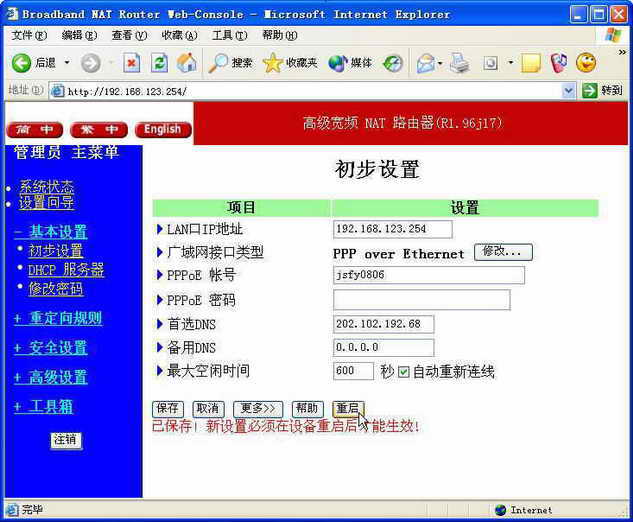The width and height of the screenshot is (633, 522).
Task: Refresh the page using the toolbar icon
Action: [x=159, y=62]
